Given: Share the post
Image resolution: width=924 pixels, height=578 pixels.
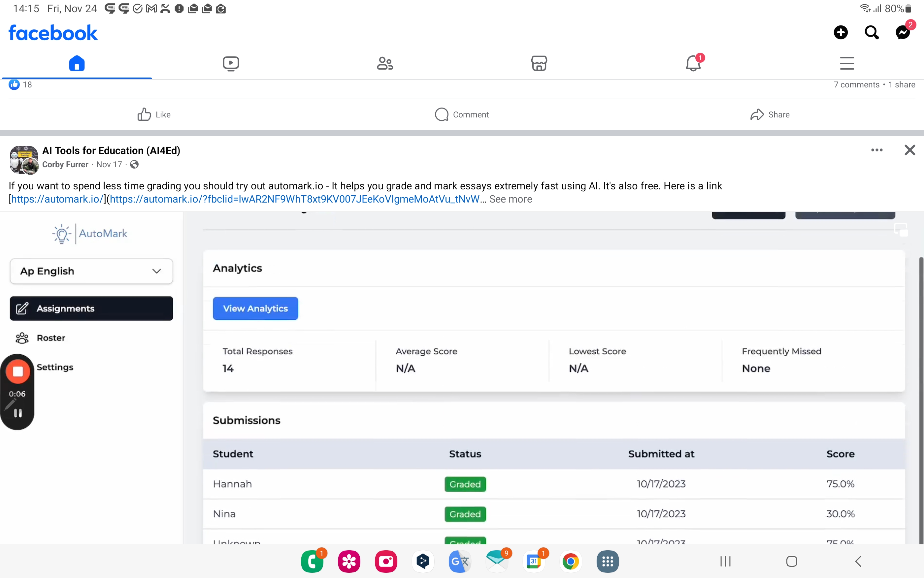Looking at the screenshot, I should (x=770, y=114).
